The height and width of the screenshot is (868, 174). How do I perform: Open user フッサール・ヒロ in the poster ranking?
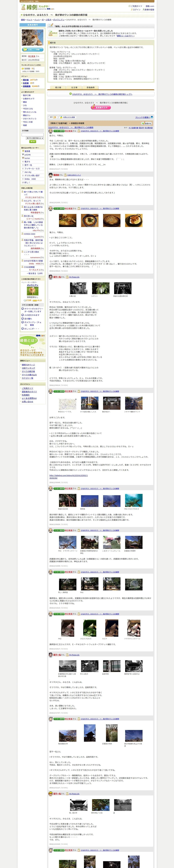coord(32,169)
